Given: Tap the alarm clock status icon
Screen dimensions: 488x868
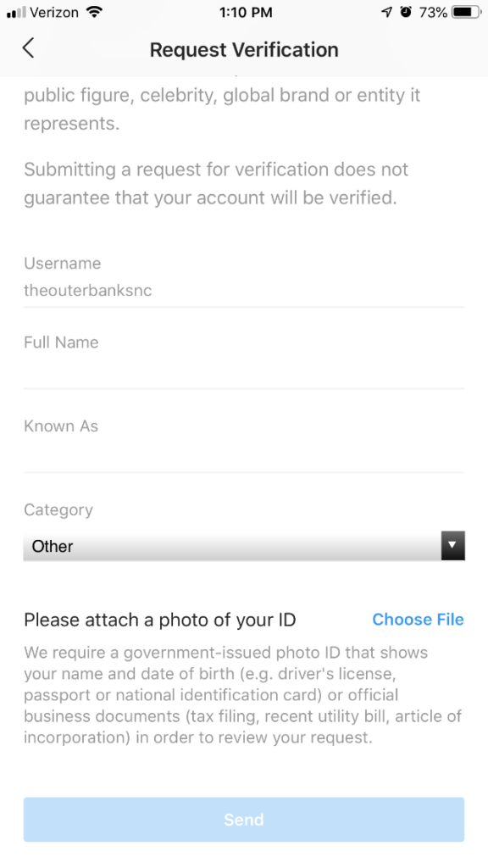Looking at the screenshot, I should point(406,12).
